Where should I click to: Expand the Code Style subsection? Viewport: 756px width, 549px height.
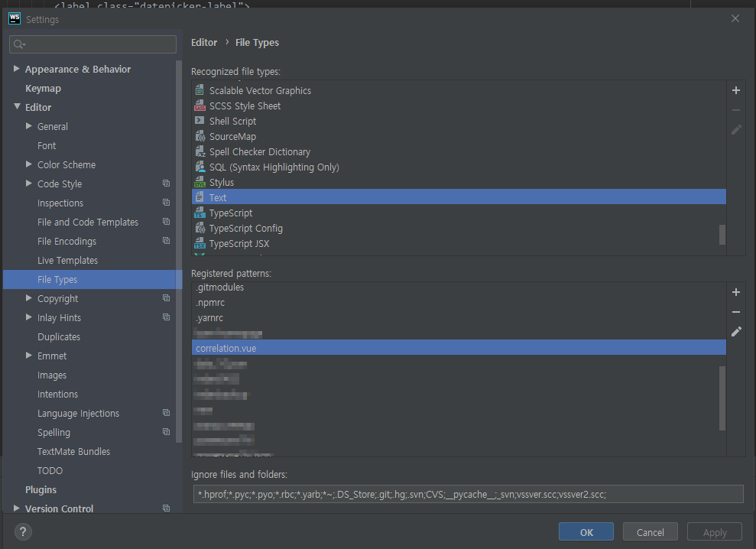pos(29,184)
